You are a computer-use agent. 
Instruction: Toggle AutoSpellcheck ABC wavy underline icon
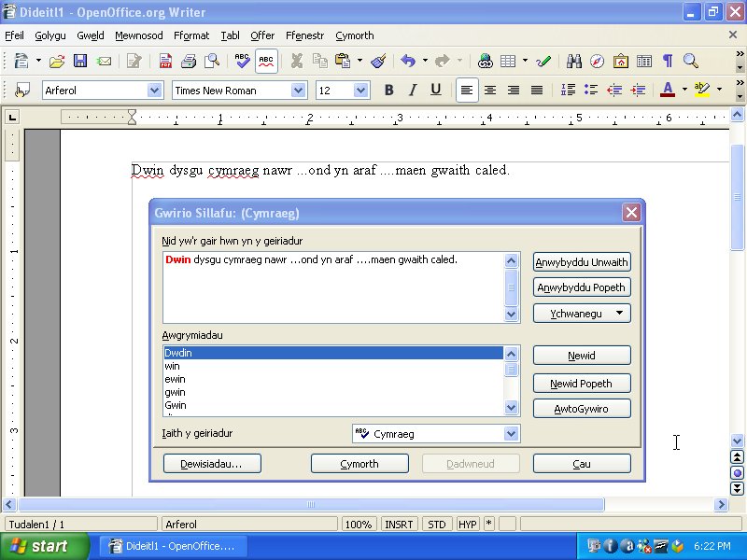pyautogui.click(x=266, y=61)
